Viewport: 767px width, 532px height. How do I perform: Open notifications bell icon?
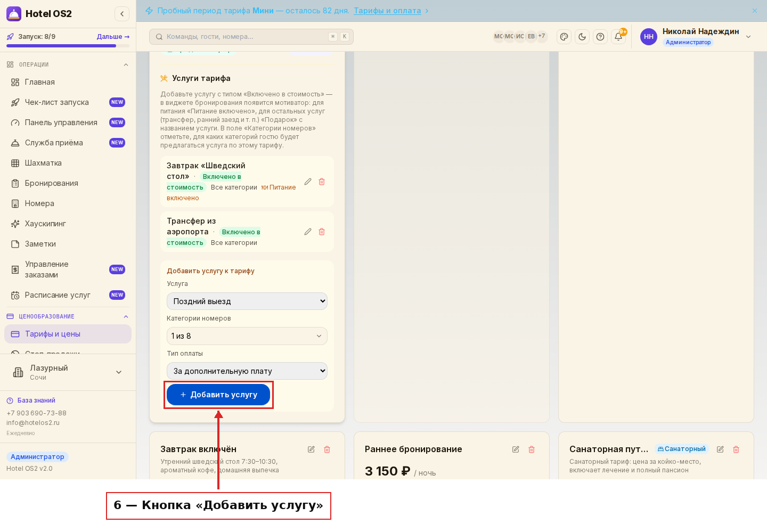[x=618, y=37]
